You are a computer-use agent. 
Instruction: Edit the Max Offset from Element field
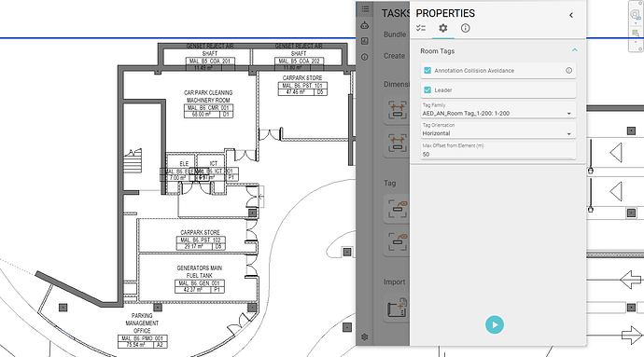pyautogui.click(x=498, y=151)
